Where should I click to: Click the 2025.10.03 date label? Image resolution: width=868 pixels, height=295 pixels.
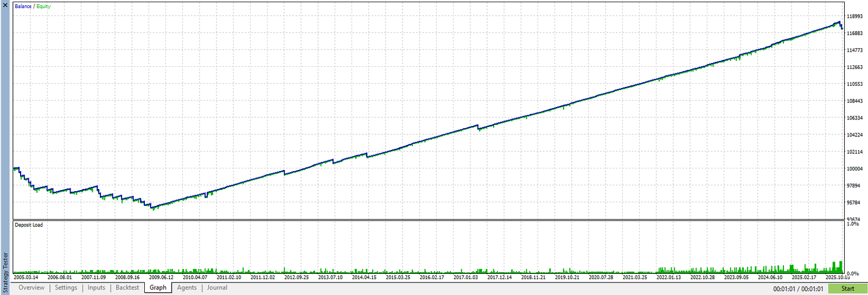[838, 278]
